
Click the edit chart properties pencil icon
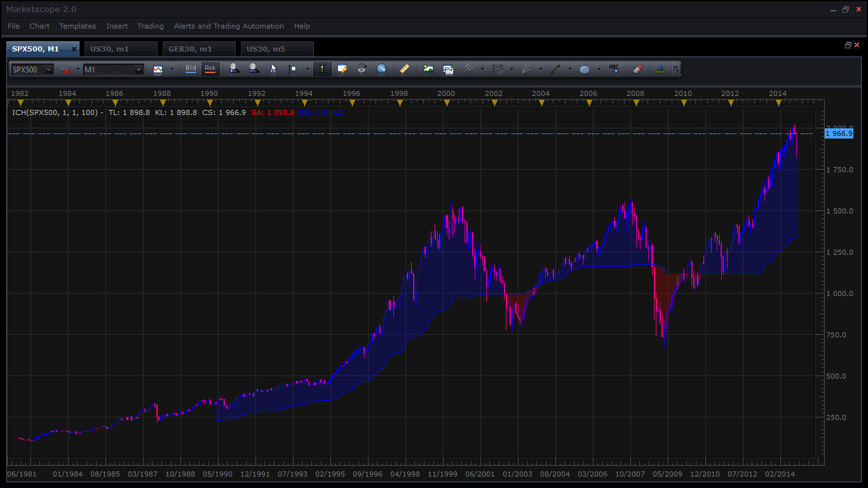pyautogui.click(x=342, y=69)
